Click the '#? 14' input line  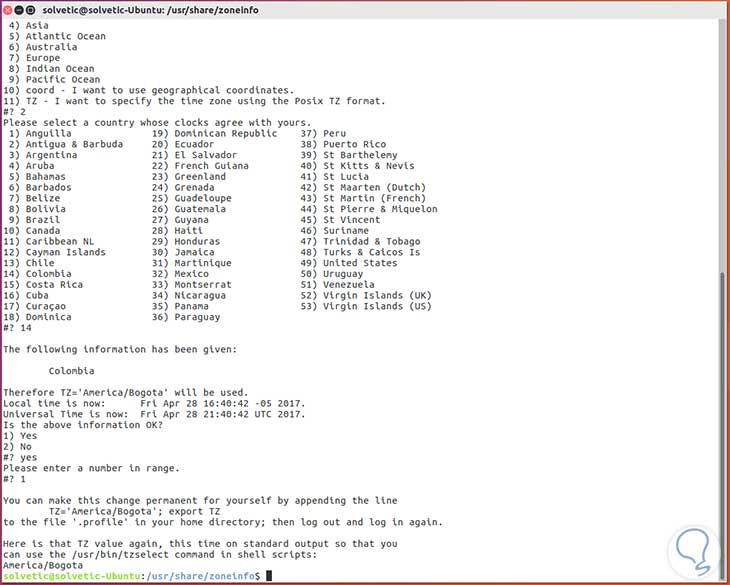coord(17,328)
